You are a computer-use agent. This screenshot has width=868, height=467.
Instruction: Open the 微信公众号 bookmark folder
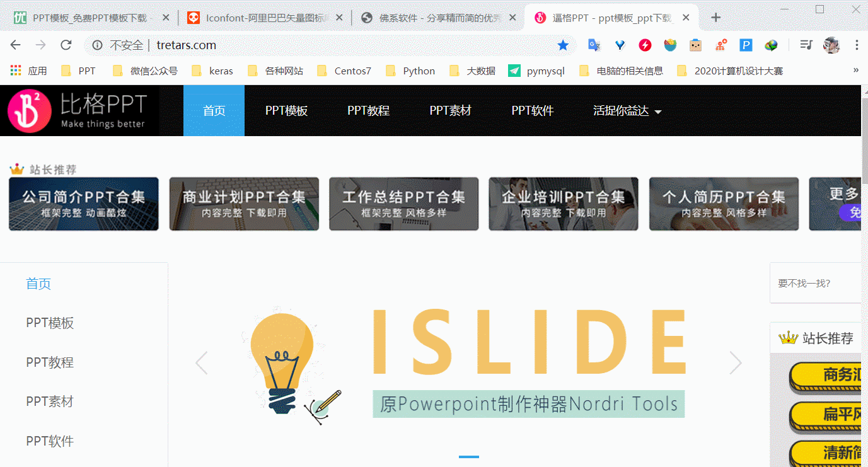click(x=144, y=71)
